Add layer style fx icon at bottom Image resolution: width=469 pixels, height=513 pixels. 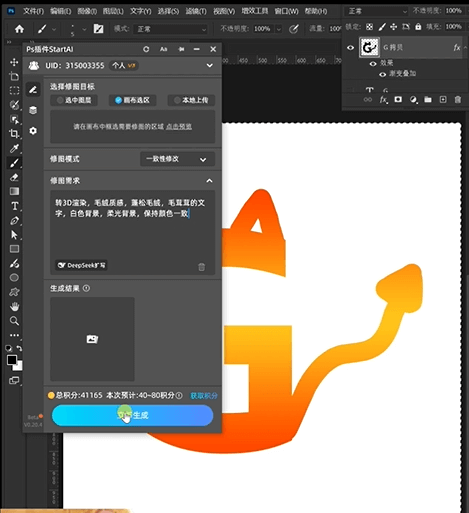(383, 99)
